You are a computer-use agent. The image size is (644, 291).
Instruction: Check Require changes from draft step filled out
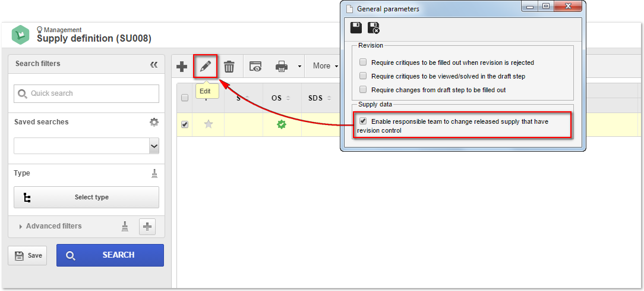point(362,89)
